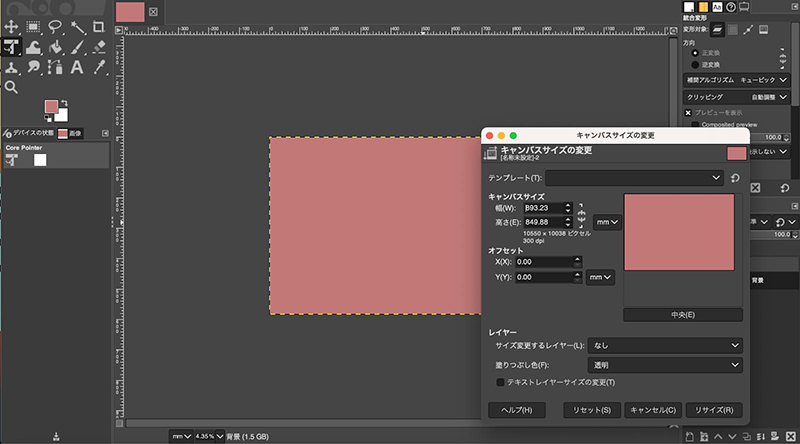This screenshot has height=444, width=800.
Task: Open the 補間アルゴリズム dropdown
Action: point(737,80)
